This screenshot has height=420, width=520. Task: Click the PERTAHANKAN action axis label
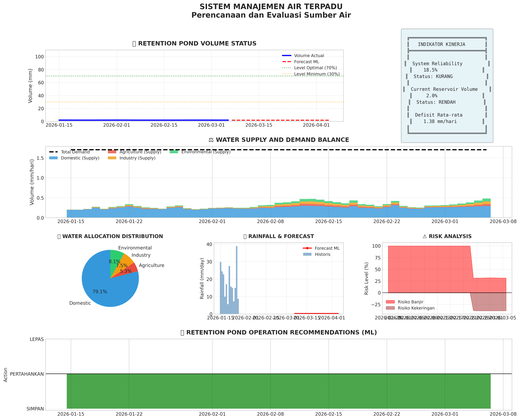pos(27,374)
